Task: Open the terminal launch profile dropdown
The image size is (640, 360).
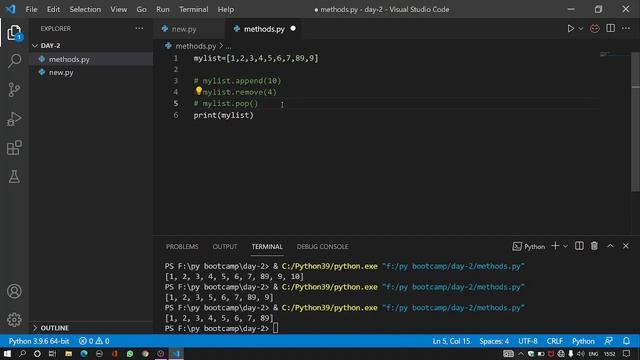Action: click(x=565, y=246)
